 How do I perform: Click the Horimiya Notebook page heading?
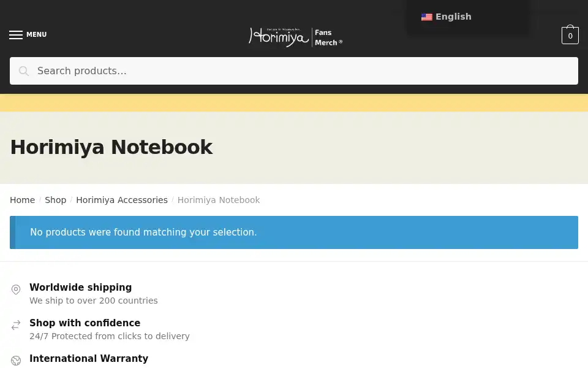coord(111,147)
